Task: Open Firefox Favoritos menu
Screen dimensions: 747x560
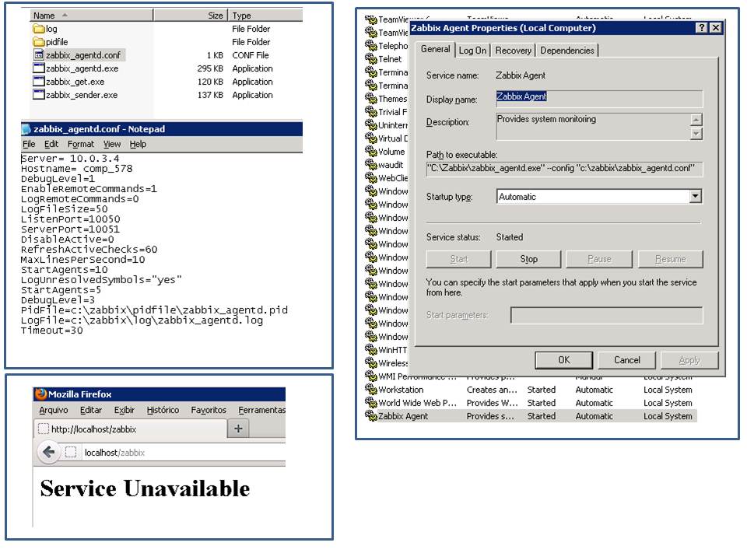Action: pos(209,410)
